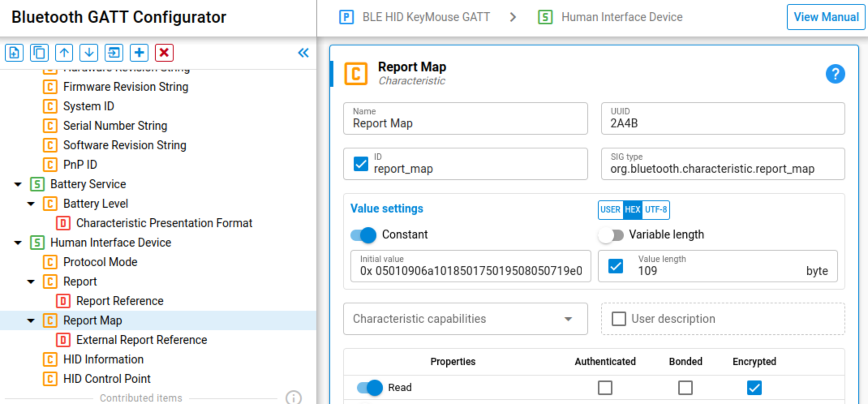This screenshot has width=868, height=404.
Task: Click the UUID field showing 2A4B
Action: click(723, 118)
